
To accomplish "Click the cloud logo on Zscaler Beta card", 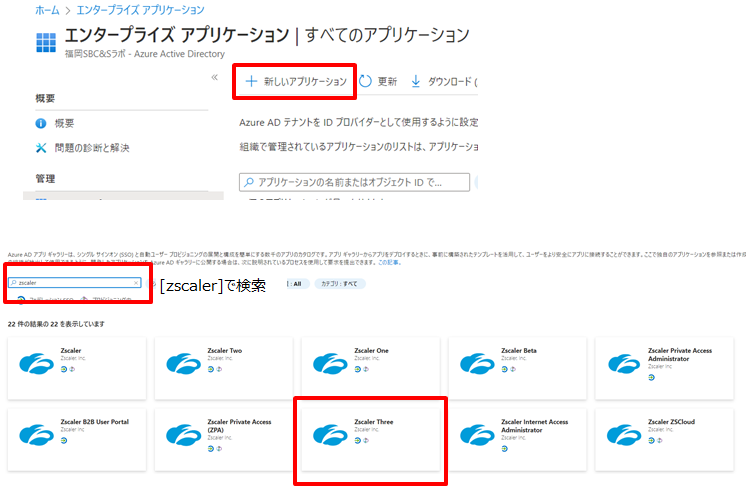I will [477, 364].
